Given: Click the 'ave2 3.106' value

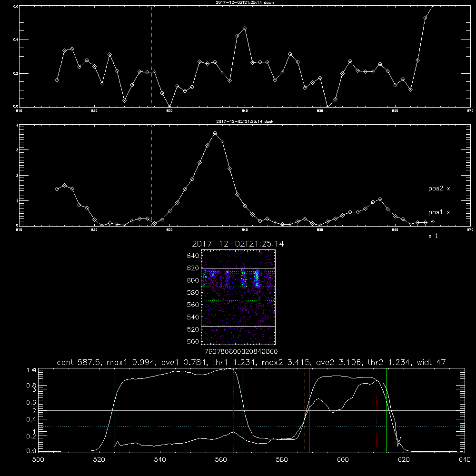Looking at the screenshot, I should (339, 362).
